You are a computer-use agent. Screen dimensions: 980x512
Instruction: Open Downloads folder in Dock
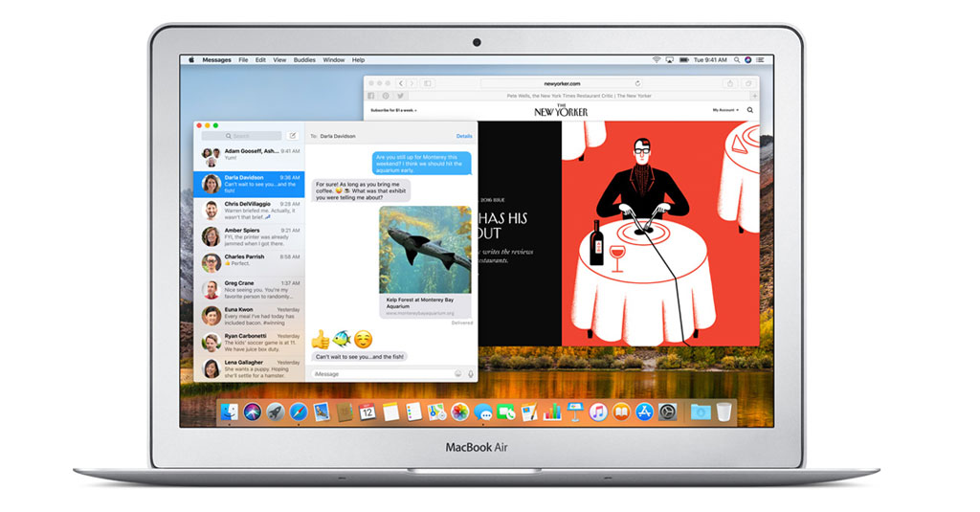pos(701,412)
